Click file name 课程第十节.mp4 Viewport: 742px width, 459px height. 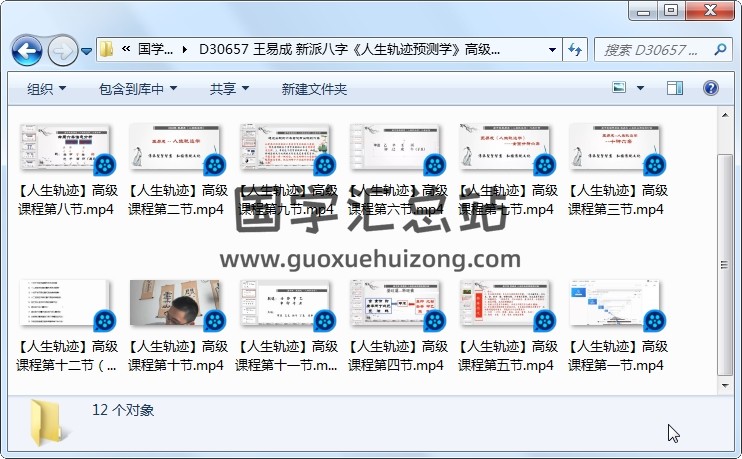tap(176, 365)
